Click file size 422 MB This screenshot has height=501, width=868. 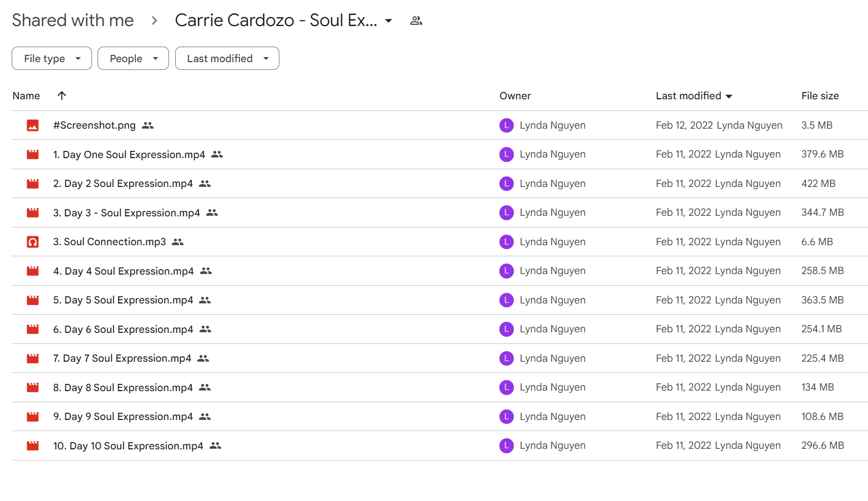click(818, 184)
